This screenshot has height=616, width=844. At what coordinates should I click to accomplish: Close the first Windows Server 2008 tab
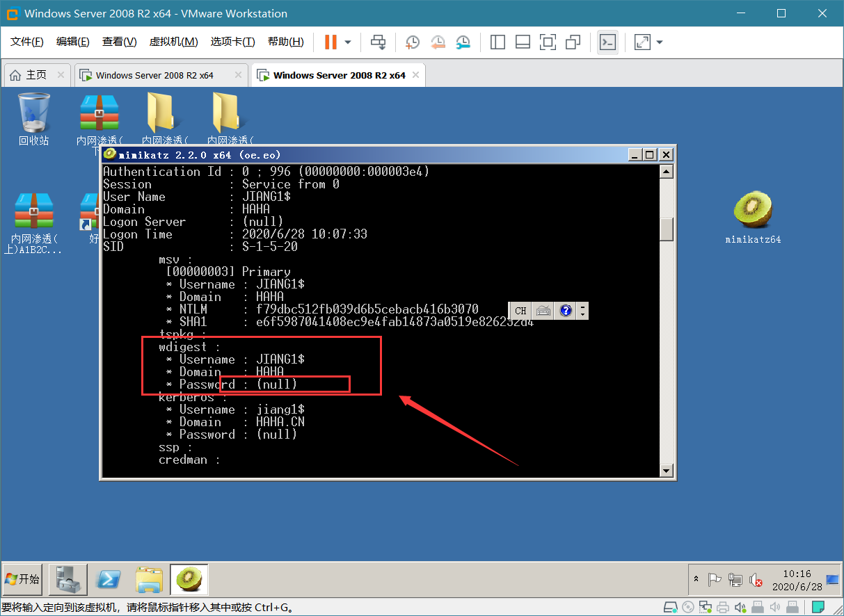pos(239,75)
